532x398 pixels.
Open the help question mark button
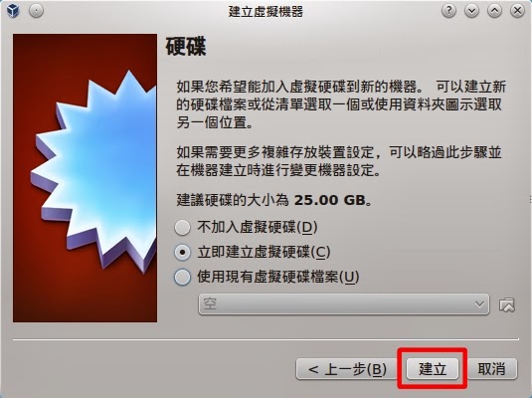pos(448,11)
